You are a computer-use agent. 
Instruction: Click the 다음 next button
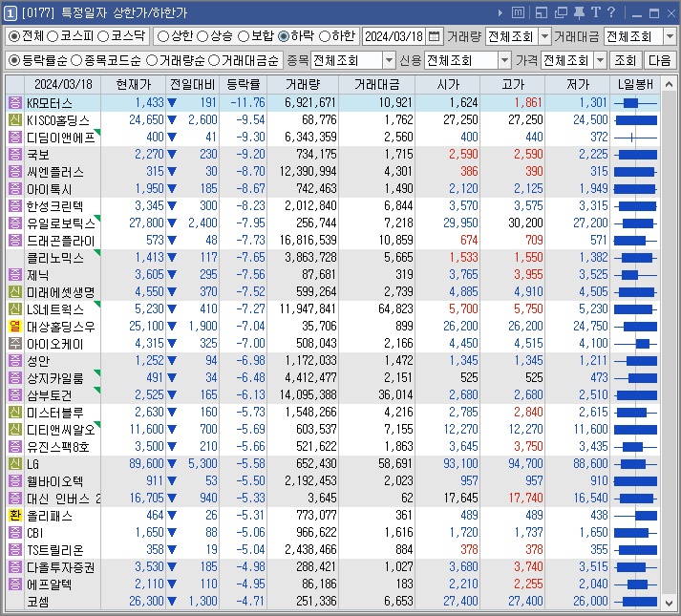pos(659,61)
